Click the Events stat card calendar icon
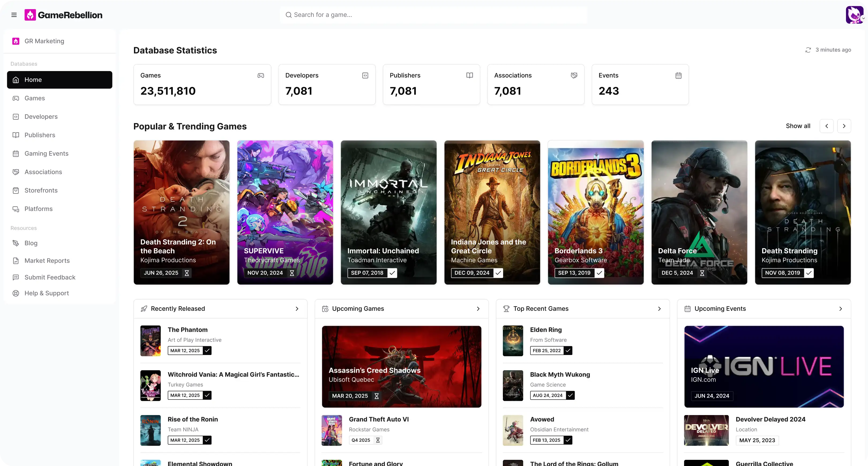 click(x=678, y=76)
